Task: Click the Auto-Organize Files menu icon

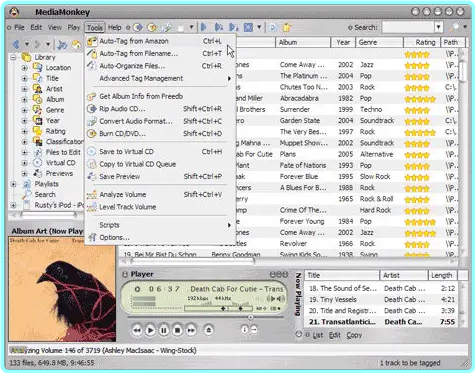Action: point(91,66)
